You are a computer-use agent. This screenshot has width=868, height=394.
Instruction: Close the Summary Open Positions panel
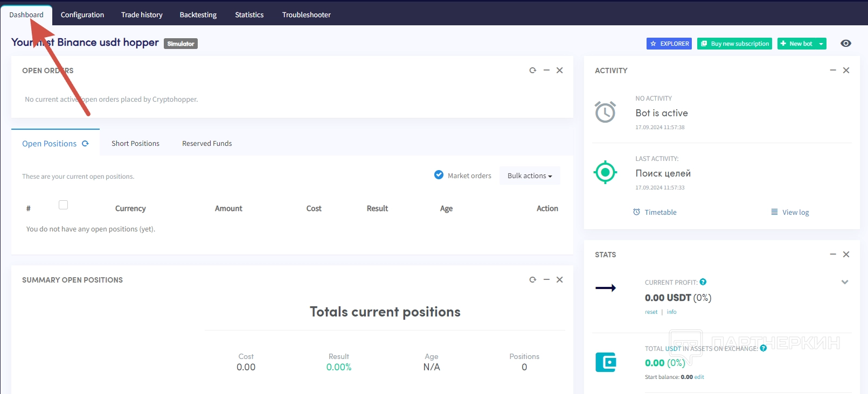pyautogui.click(x=560, y=280)
